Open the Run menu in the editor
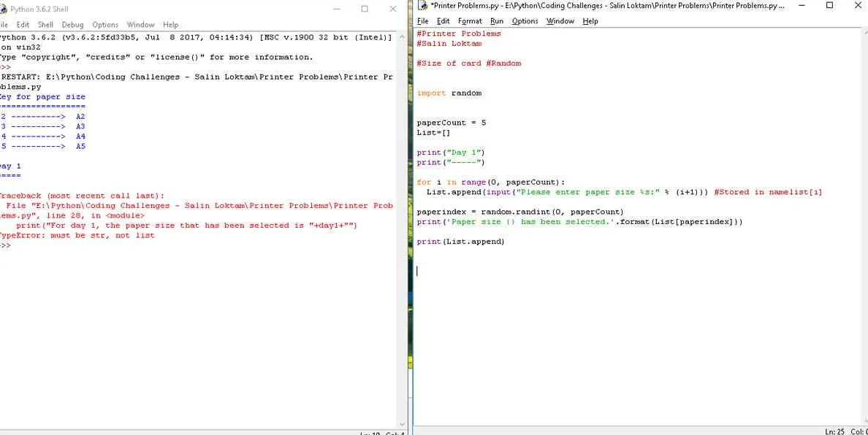Image resolution: width=868 pixels, height=435 pixels. (x=497, y=21)
